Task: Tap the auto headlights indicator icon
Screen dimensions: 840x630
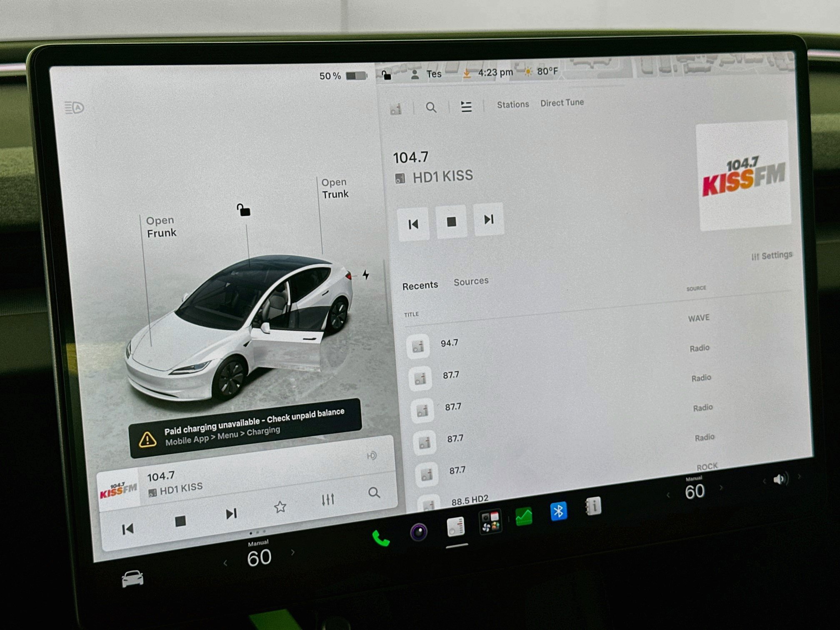Action: (74, 107)
